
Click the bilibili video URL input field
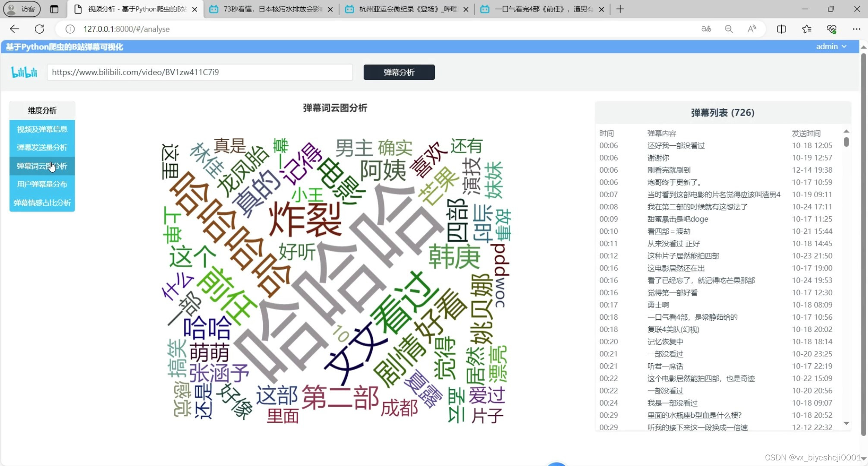(x=200, y=72)
